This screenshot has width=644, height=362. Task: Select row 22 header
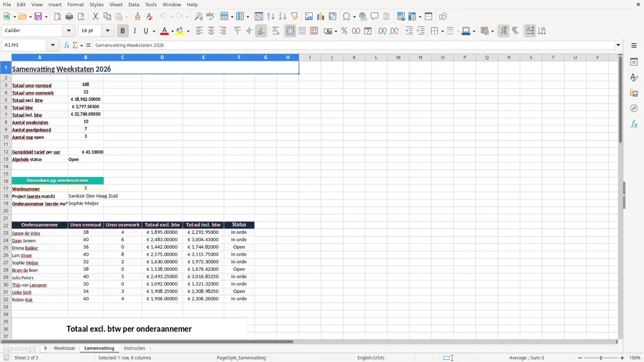[6, 225]
